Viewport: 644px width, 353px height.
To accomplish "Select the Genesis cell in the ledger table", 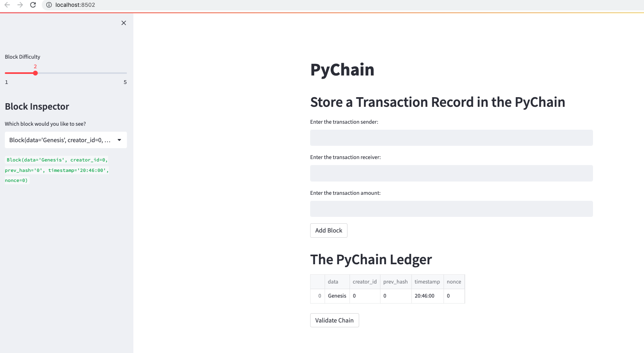I will [x=337, y=296].
